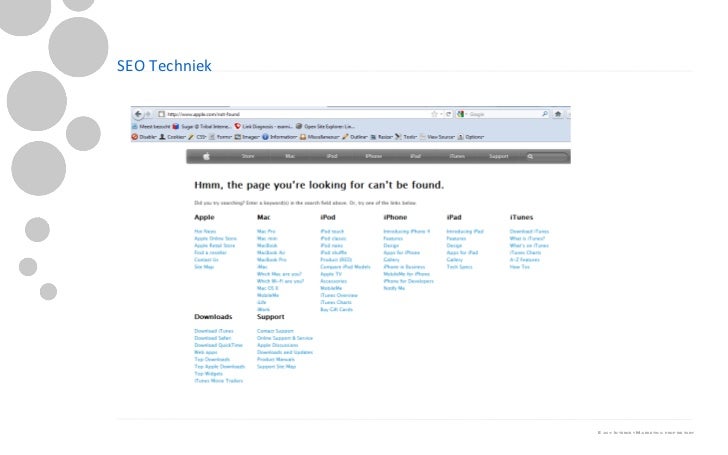The image size is (728, 455).
Task: Open the A-Z Features link
Action: tap(524, 260)
